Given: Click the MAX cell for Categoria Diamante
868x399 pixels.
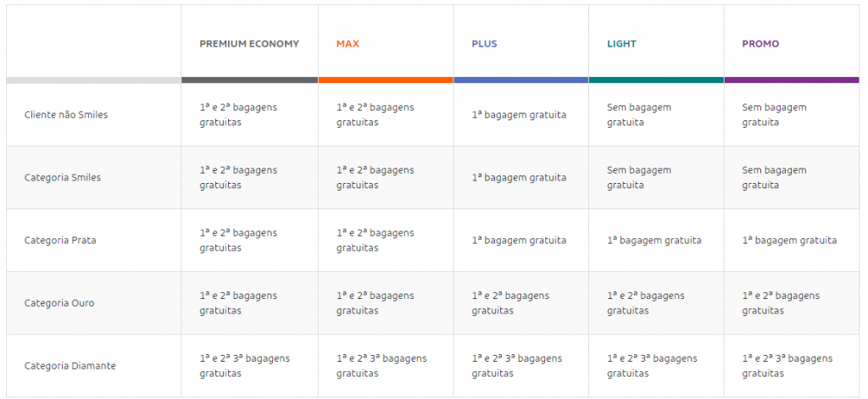Looking at the screenshot, I should click(381, 366).
